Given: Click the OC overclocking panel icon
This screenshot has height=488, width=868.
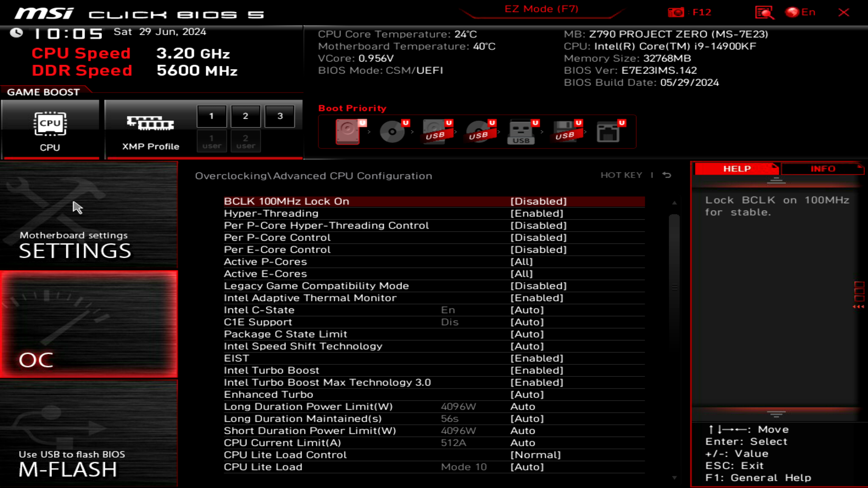Looking at the screenshot, I should pyautogui.click(x=90, y=324).
